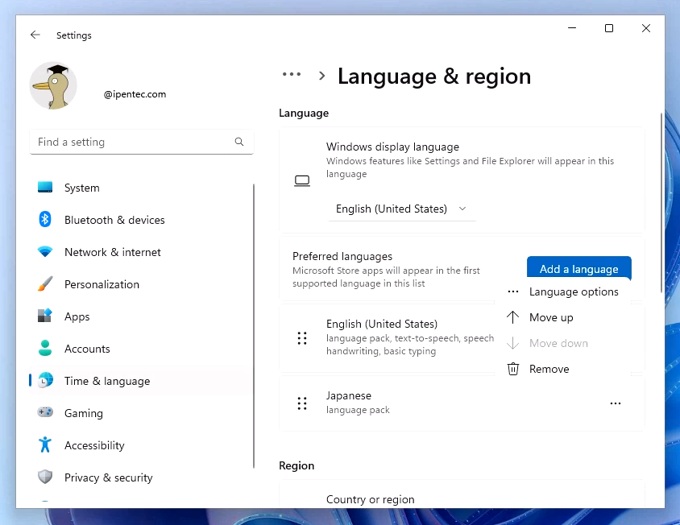
Task: Choose Language options from context menu
Action: [x=563, y=292]
